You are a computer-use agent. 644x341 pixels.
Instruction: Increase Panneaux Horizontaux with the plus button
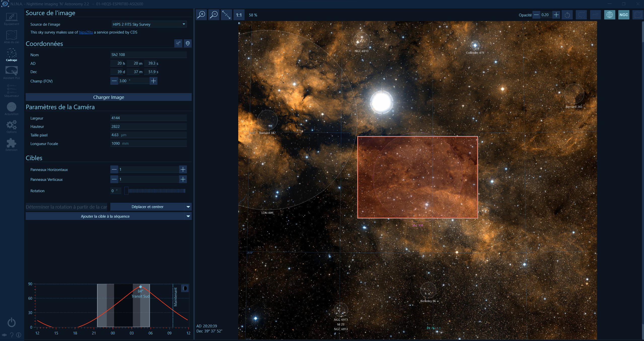coord(183,169)
